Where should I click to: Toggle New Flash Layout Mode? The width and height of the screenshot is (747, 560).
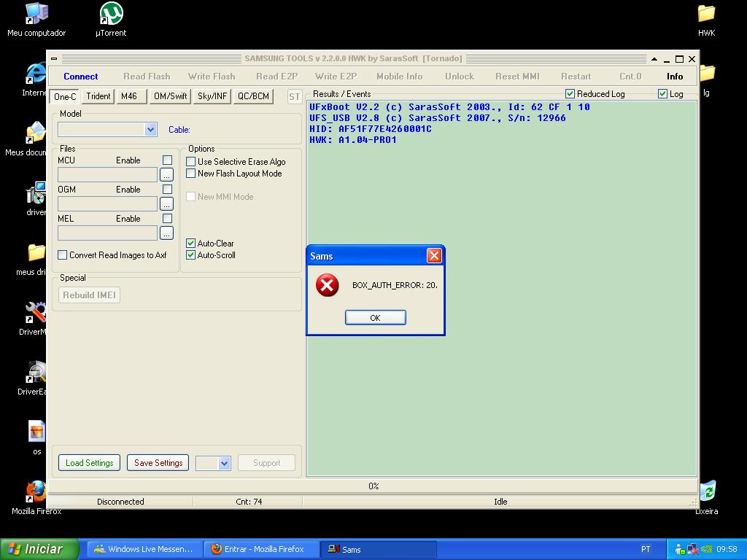190,174
